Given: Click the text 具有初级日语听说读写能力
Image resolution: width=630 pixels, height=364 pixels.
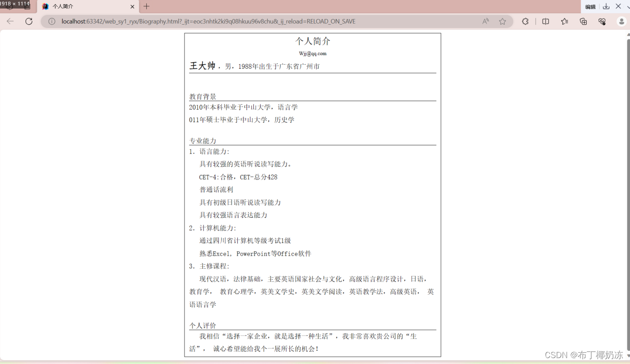Looking at the screenshot, I should [x=240, y=202].
